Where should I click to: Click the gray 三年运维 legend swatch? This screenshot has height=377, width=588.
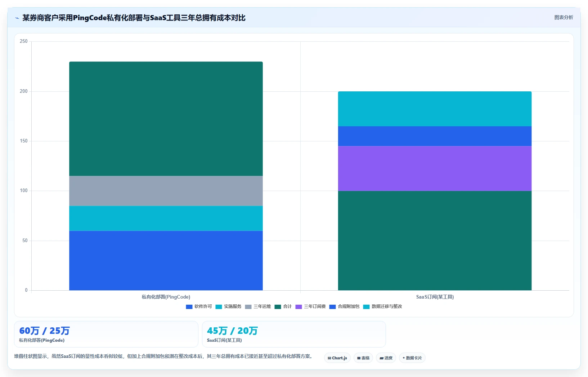[248, 307]
